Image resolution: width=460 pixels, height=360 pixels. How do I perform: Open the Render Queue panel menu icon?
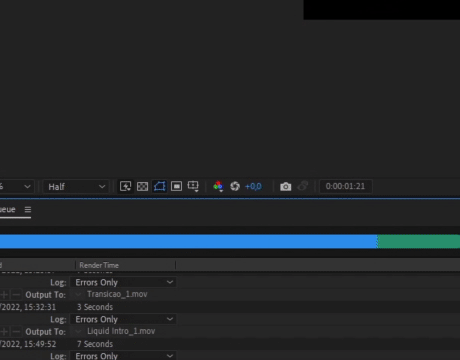pyautogui.click(x=28, y=210)
